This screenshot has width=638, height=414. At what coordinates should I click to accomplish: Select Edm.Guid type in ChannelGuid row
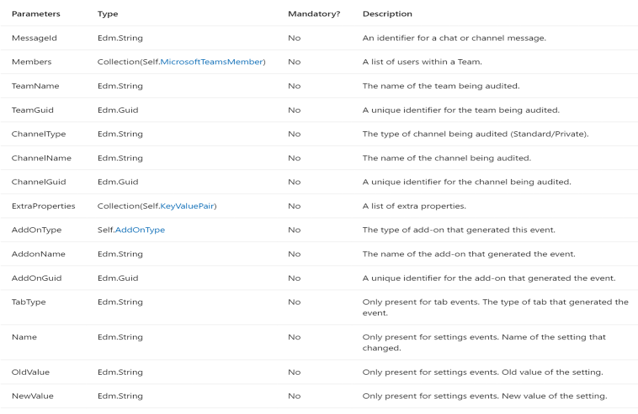[118, 182]
